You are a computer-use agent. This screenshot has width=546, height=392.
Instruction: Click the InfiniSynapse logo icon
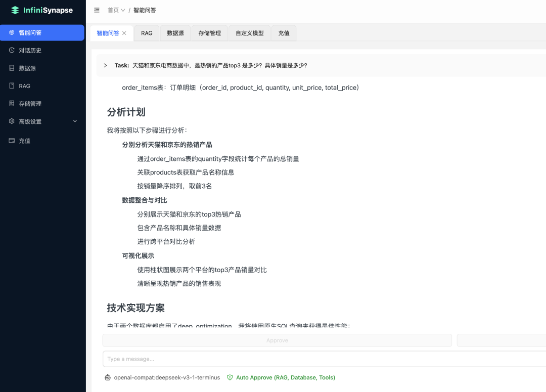(x=15, y=10)
